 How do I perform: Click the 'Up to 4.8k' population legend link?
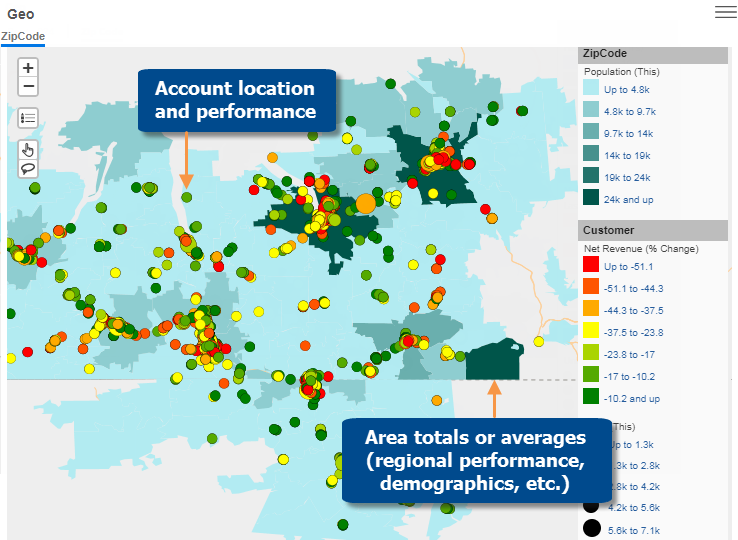[629, 90]
